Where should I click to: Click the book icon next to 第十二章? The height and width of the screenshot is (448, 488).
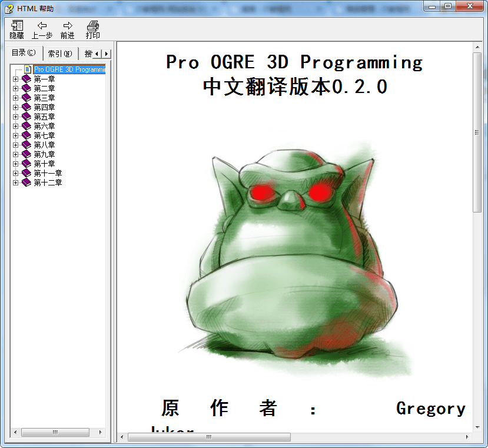[26, 182]
